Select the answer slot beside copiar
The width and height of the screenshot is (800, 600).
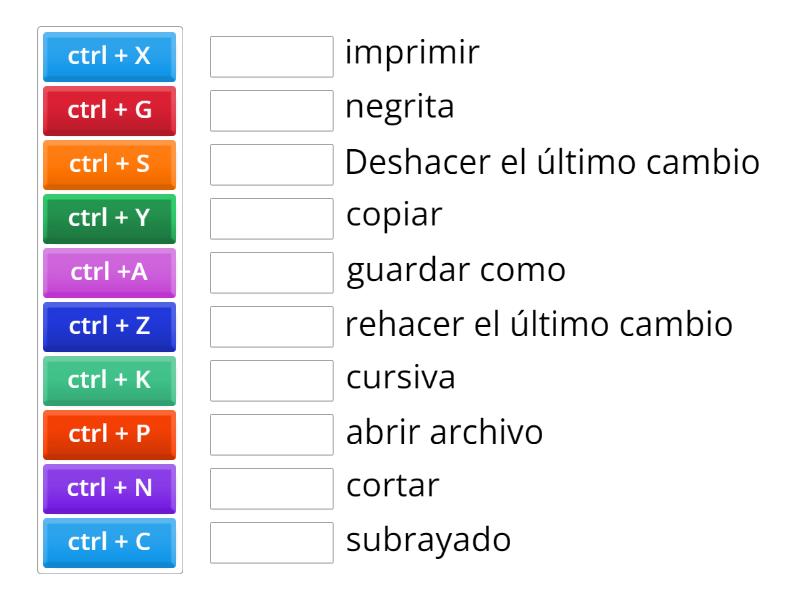pos(271,219)
